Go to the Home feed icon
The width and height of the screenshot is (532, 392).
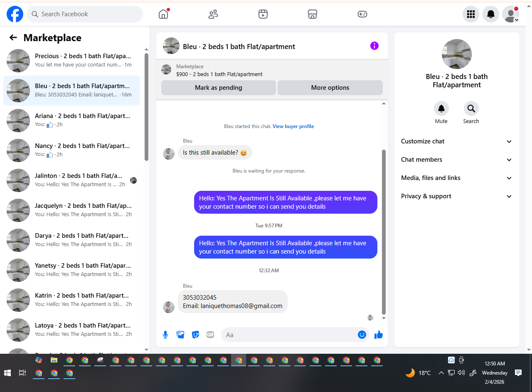163,14
